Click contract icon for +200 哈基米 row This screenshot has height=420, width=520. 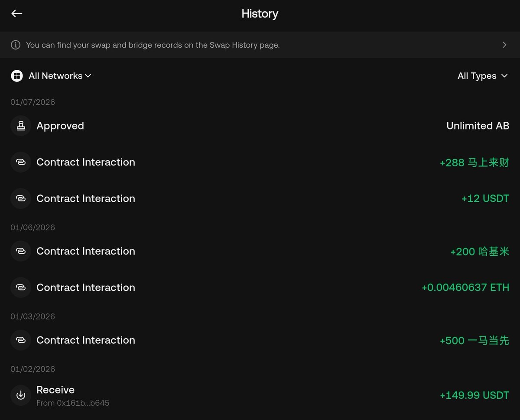pyautogui.click(x=21, y=251)
